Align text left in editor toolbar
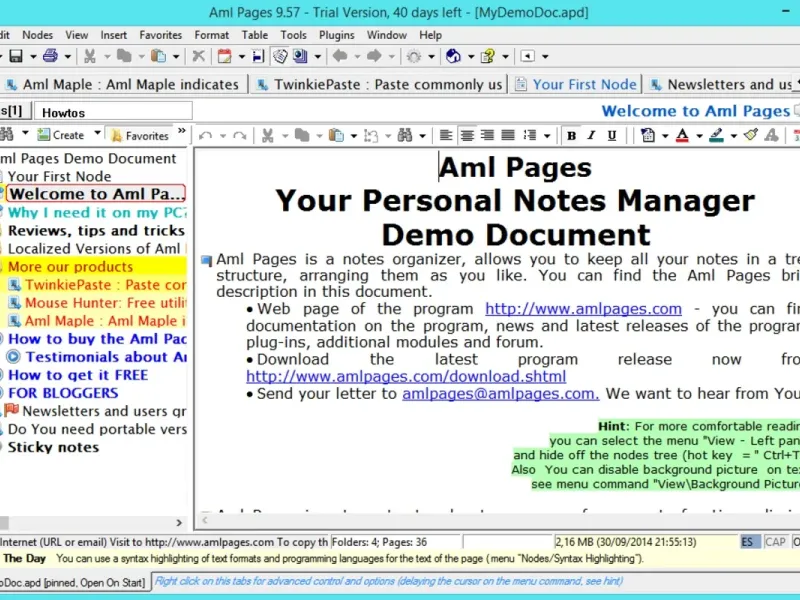The width and height of the screenshot is (800, 600). click(x=446, y=136)
